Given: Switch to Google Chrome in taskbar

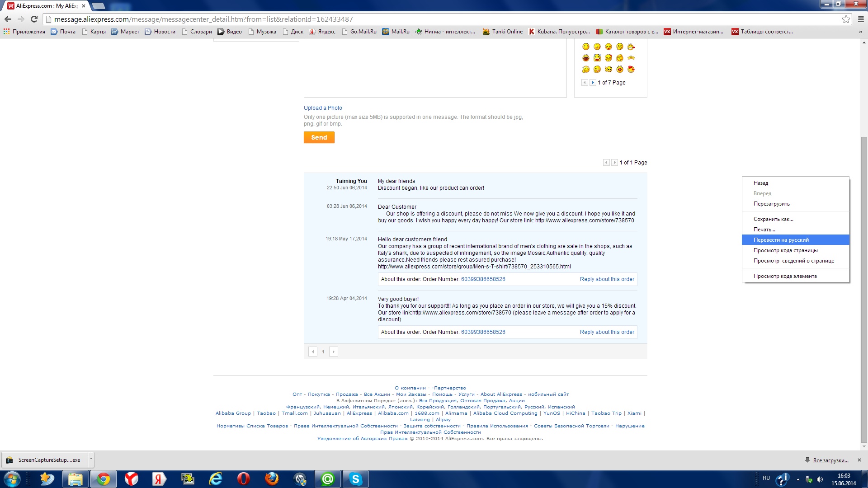Looking at the screenshot, I should [x=104, y=479].
